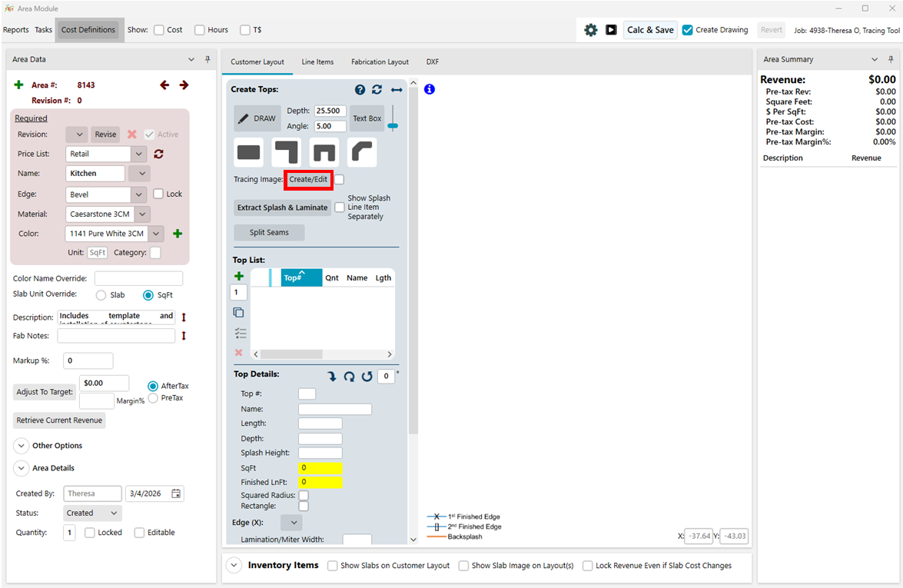903x588 pixels.
Task: Switch to DXF tab
Action: [433, 61]
